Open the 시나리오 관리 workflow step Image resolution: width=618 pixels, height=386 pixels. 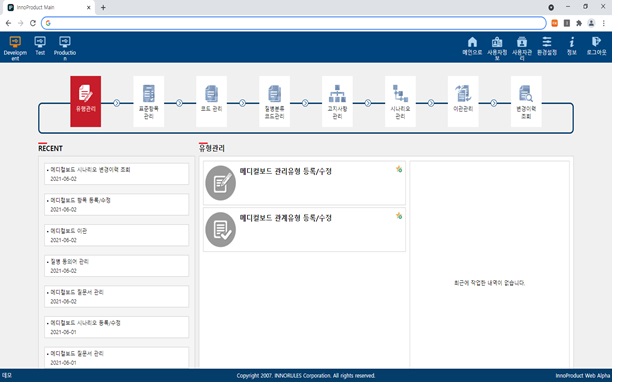[x=400, y=101]
